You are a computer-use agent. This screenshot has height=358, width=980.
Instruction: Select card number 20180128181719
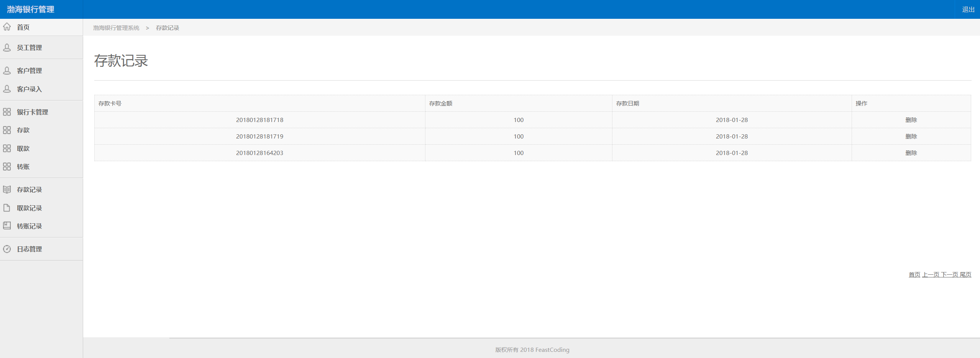pos(259,137)
